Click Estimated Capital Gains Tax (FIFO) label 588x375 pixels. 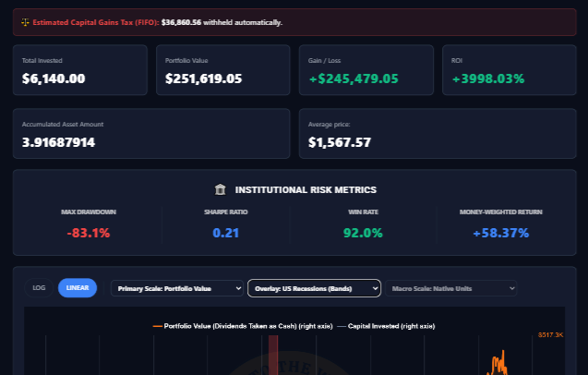click(x=96, y=22)
